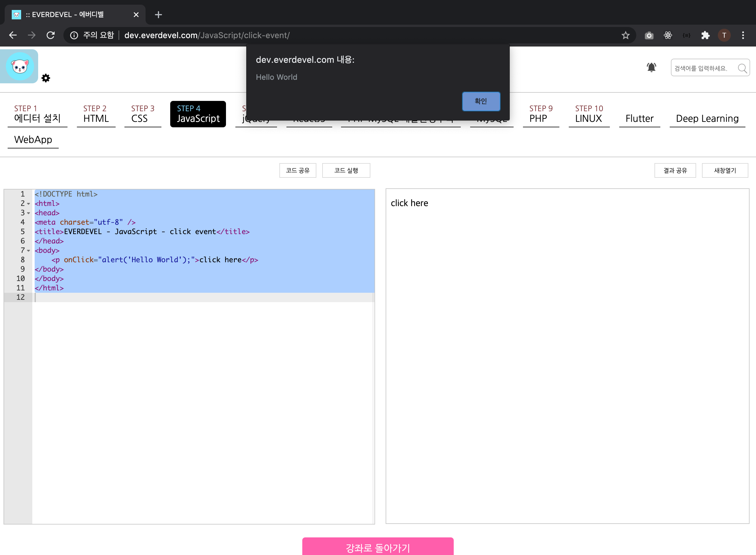Image resolution: width=756 pixels, height=555 pixels.
Task: Click the 결과 공유 result share button
Action: (x=676, y=170)
